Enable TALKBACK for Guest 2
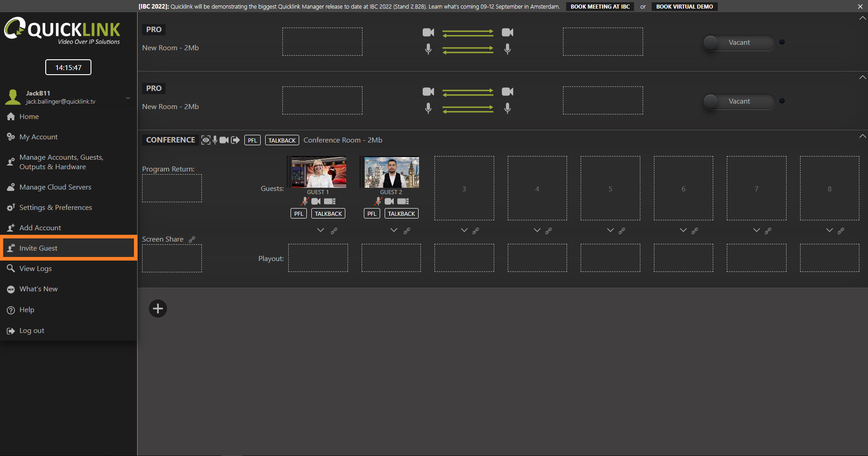 point(401,214)
